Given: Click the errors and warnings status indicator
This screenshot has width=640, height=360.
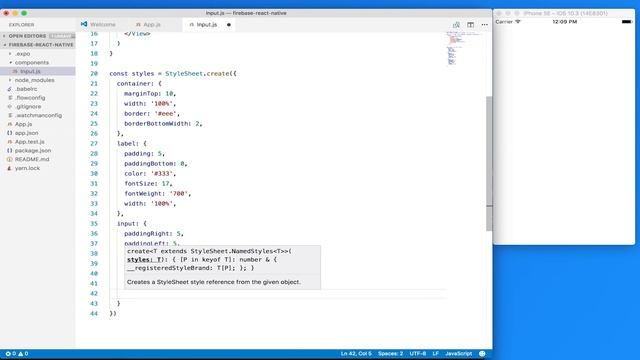Looking at the screenshot, I should [x=17, y=353].
